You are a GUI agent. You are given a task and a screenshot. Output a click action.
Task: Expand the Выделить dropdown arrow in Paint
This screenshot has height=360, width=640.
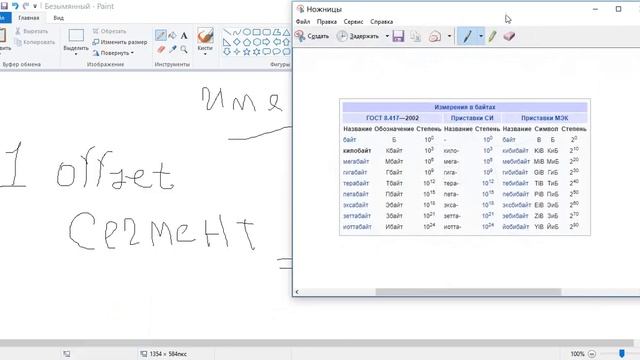pos(76,54)
